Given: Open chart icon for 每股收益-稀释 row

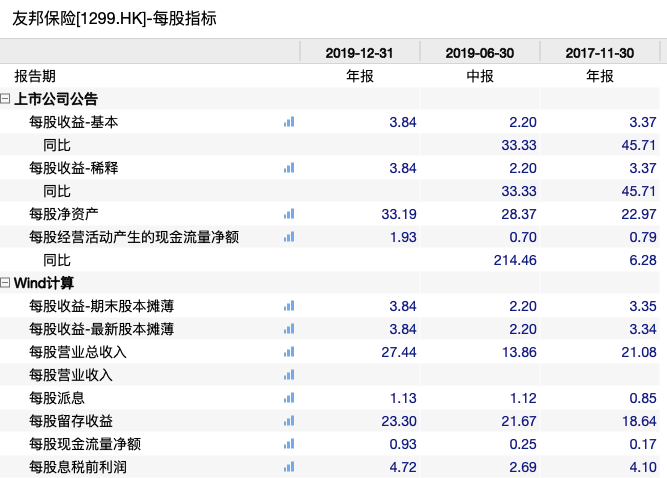Looking at the screenshot, I should pyautogui.click(x=289, y=168).
